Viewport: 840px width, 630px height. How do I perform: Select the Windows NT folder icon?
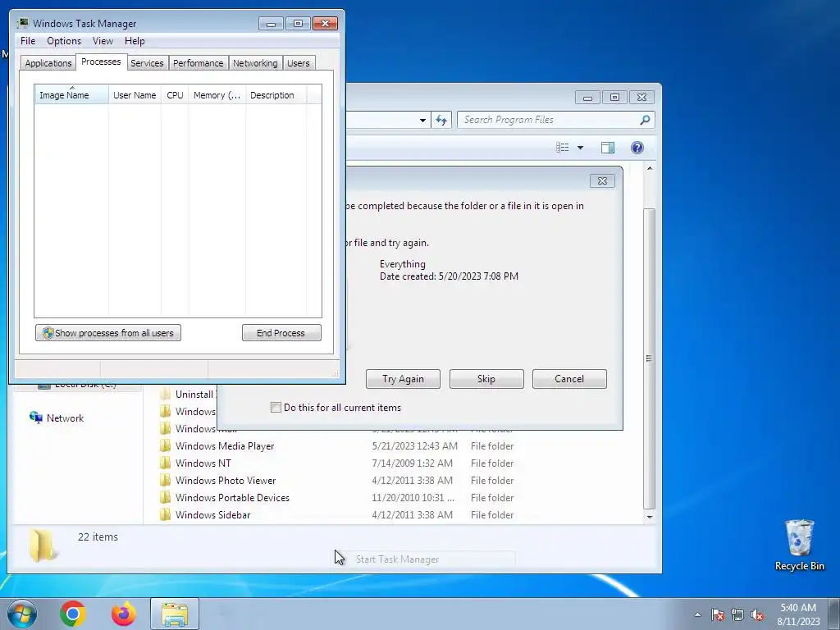[x=166, y=463]
